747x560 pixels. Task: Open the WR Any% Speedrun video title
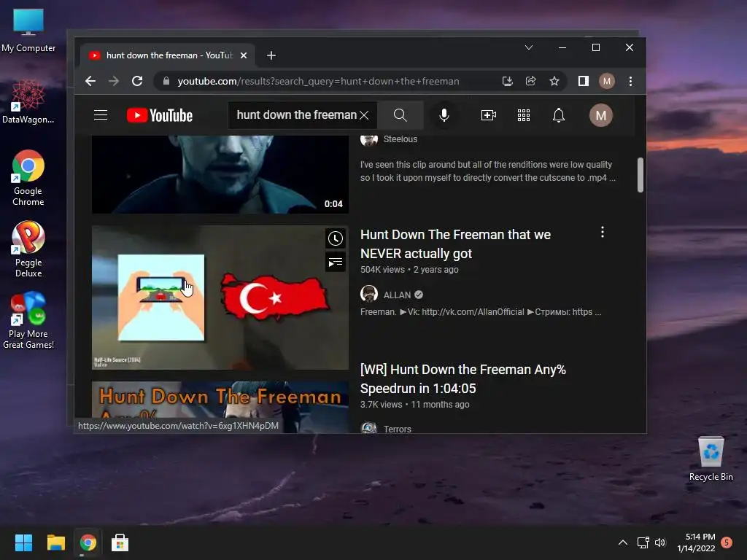pos(462,379)
